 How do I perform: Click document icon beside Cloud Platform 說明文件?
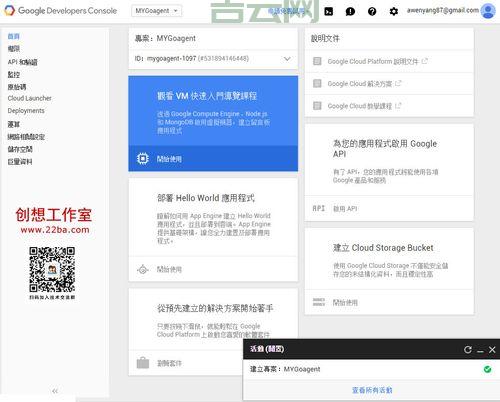[x=317, y=61]
